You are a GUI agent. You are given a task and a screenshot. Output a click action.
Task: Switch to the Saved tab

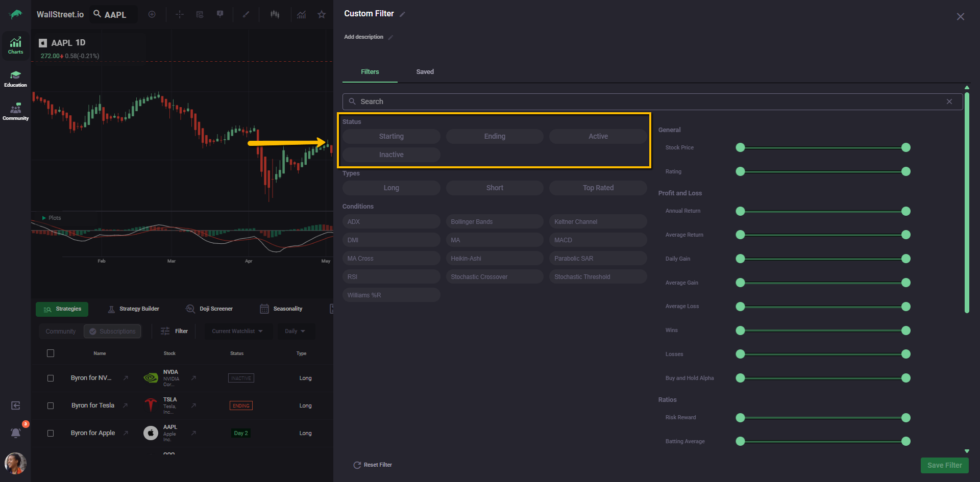(425, 72)
